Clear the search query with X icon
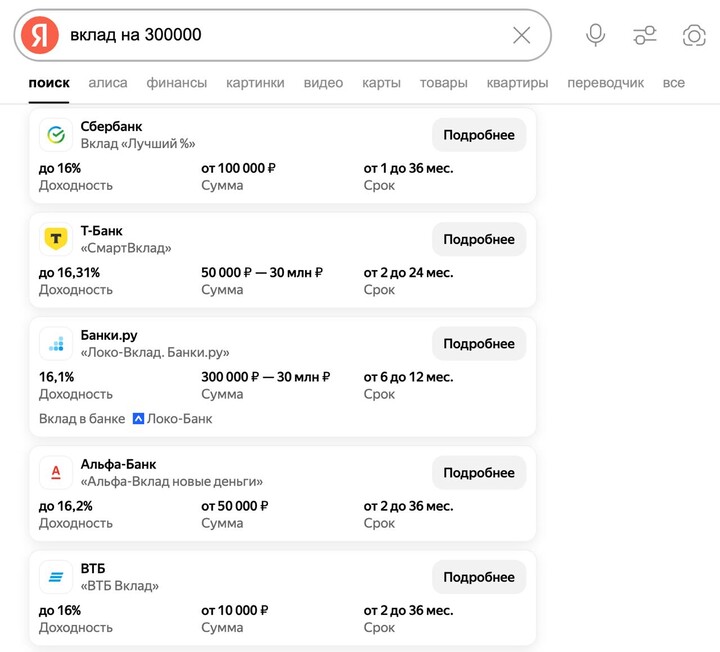This screenshot has width=720, height=652. pos(521,35)
